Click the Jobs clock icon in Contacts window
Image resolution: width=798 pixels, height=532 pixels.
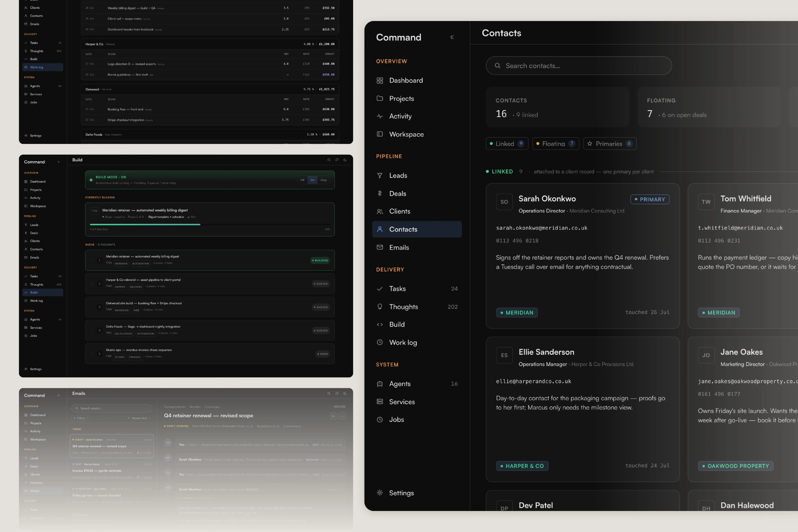380,420
